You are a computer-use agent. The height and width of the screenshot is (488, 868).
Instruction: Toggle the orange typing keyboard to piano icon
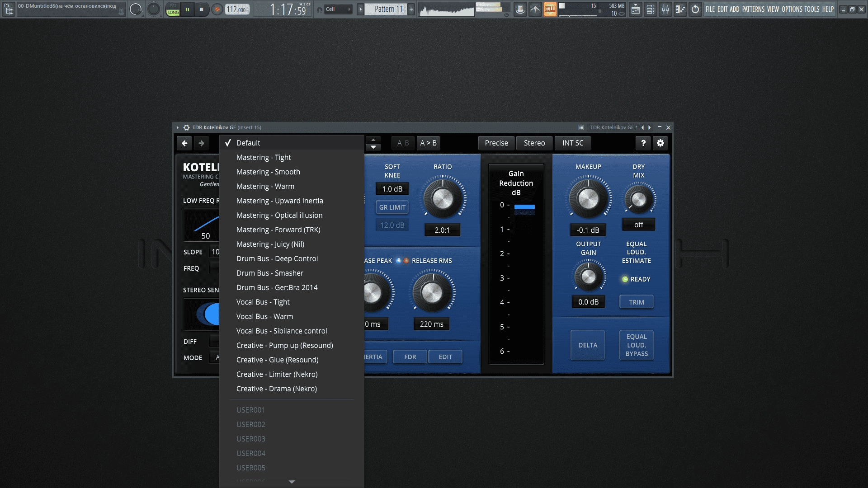tap(550, 9)
